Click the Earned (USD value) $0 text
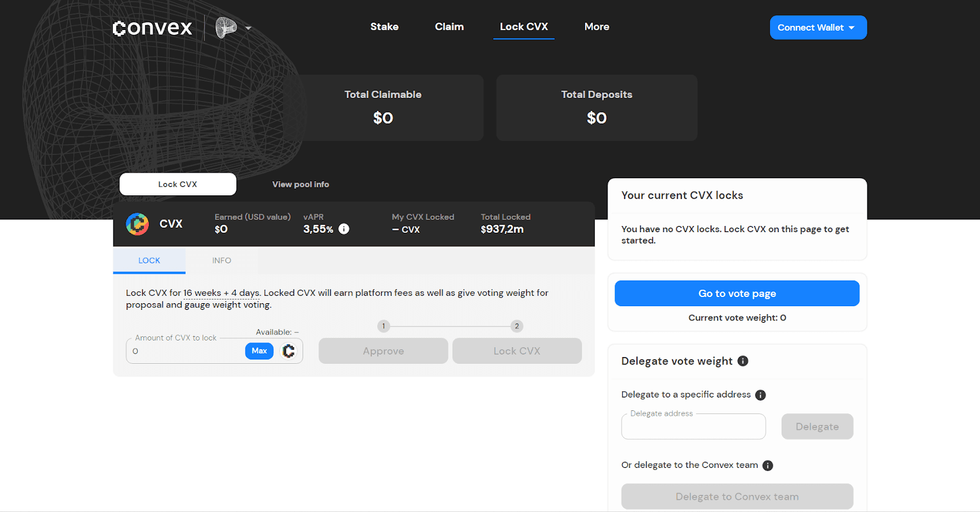 coord(252,224)
